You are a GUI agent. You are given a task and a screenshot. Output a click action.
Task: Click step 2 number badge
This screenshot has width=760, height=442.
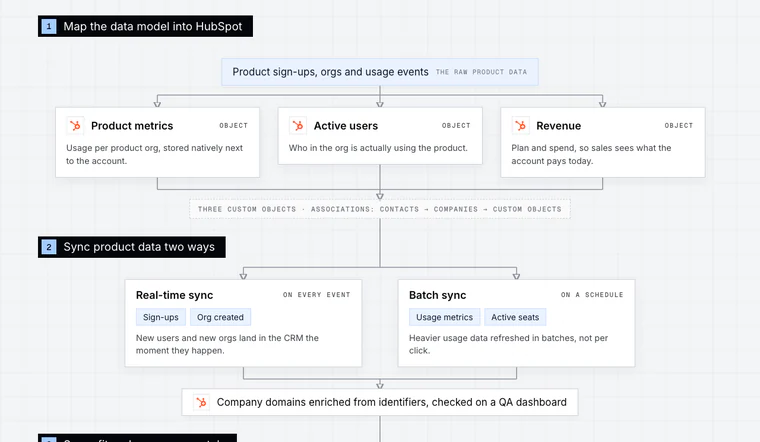[x=49, y=247]
